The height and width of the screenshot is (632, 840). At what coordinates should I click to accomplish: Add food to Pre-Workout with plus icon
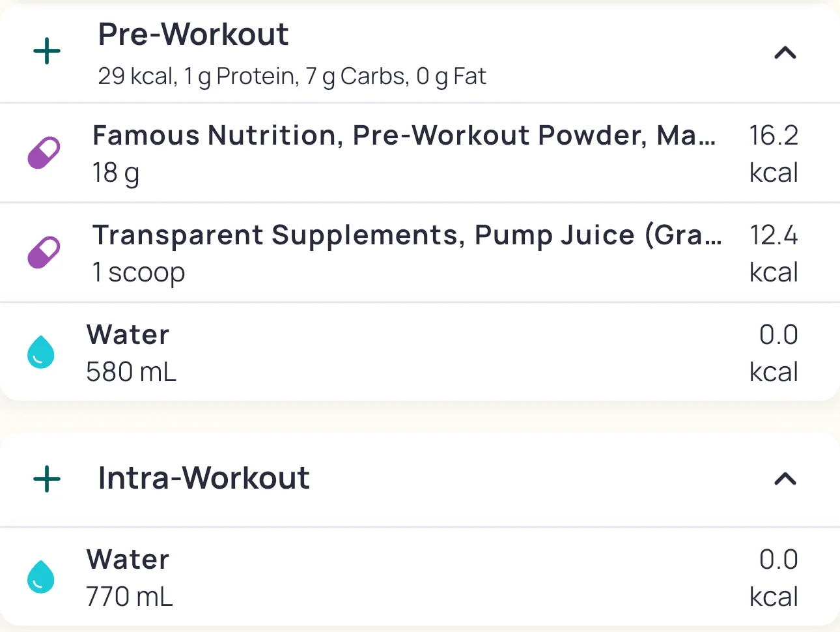pos(47,51)
